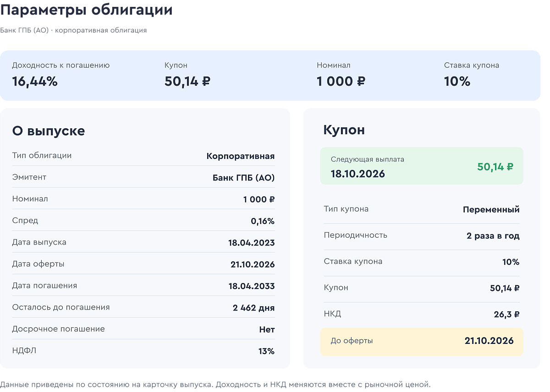Click the НДФЛ 13% row
This screenshot has height=392, width=550.
click(x=143, y=351)
